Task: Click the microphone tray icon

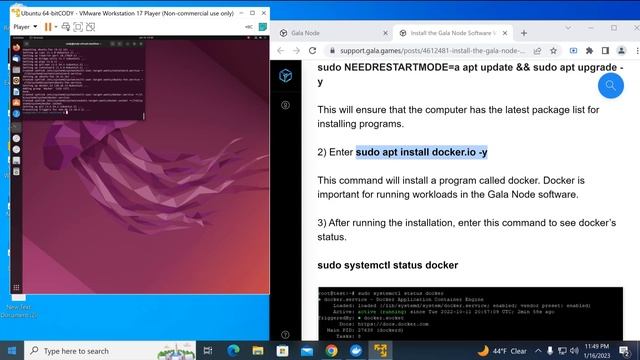Action: 550,351
